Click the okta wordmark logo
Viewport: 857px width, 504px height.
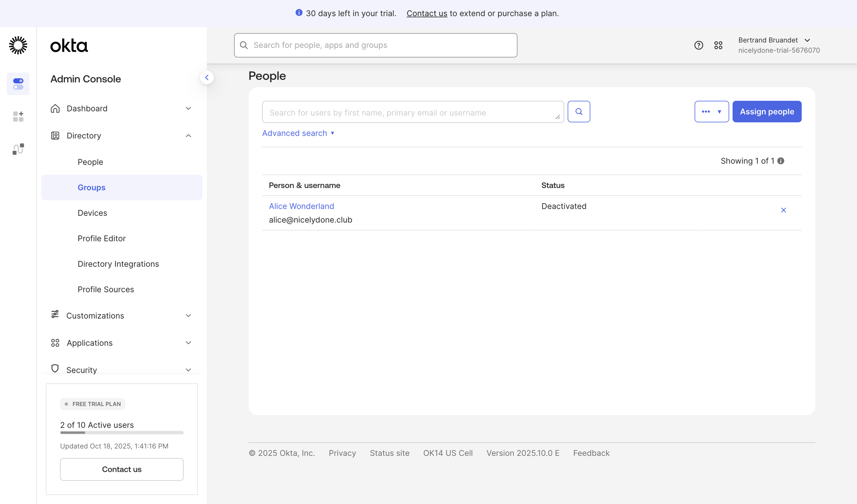(69, 46)
